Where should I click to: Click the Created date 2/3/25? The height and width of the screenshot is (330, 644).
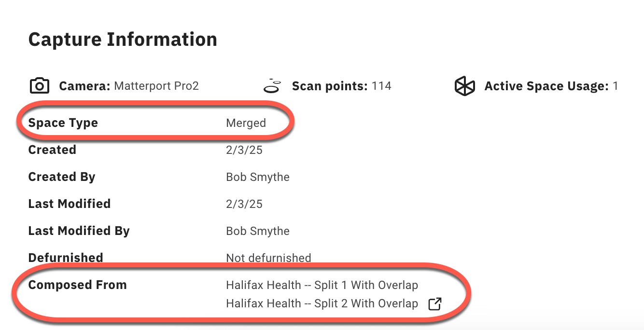244,150
